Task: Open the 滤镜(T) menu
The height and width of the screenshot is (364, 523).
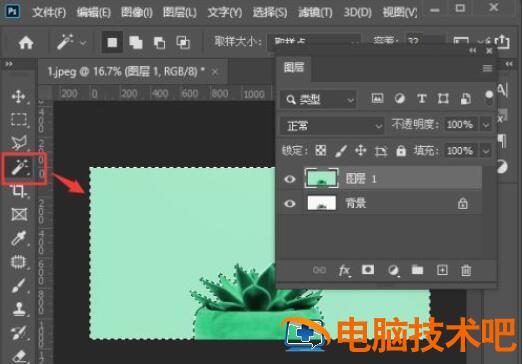Action: [315, 13]
